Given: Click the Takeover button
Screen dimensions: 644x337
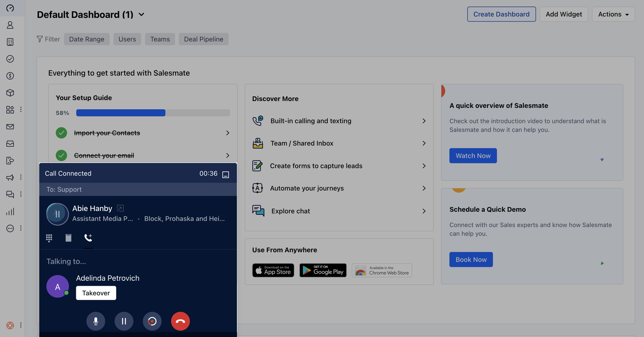Looking at the screenshot, I should coord(96,293).
